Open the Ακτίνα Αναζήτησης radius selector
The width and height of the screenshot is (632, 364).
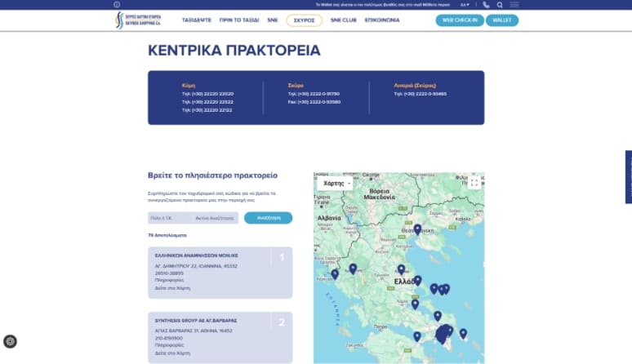[216, 218]
